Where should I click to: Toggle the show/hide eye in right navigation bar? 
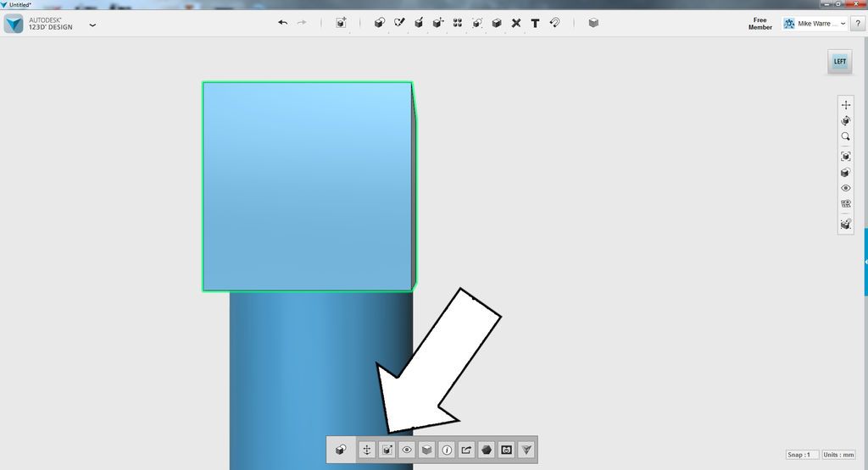pos(845,188)
